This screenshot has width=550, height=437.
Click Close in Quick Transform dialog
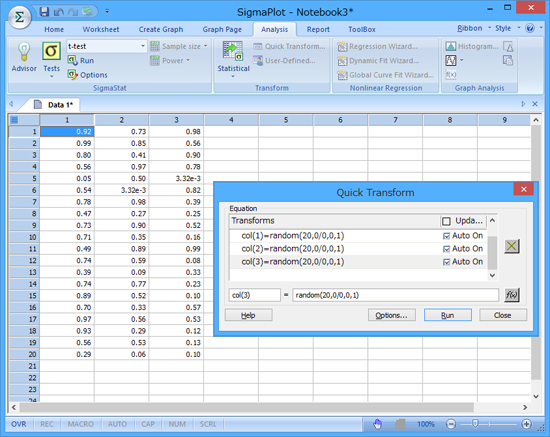coord(503,315)
